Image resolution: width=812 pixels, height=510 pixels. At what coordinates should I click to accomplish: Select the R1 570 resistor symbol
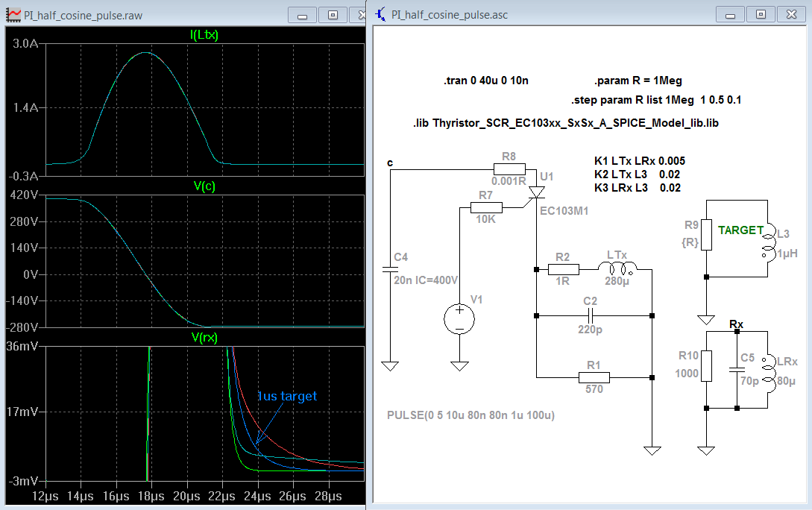pos(594,377)
